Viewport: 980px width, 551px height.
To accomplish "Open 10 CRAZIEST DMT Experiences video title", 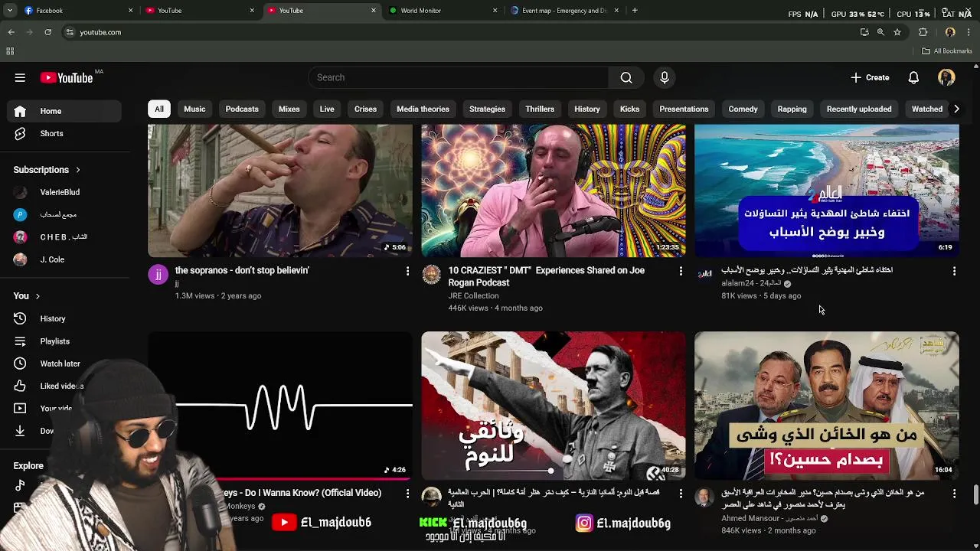I will (546, 276).
